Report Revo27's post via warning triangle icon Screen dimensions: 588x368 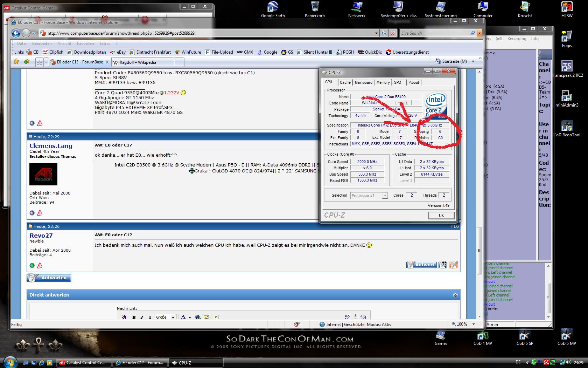(40, 266)
